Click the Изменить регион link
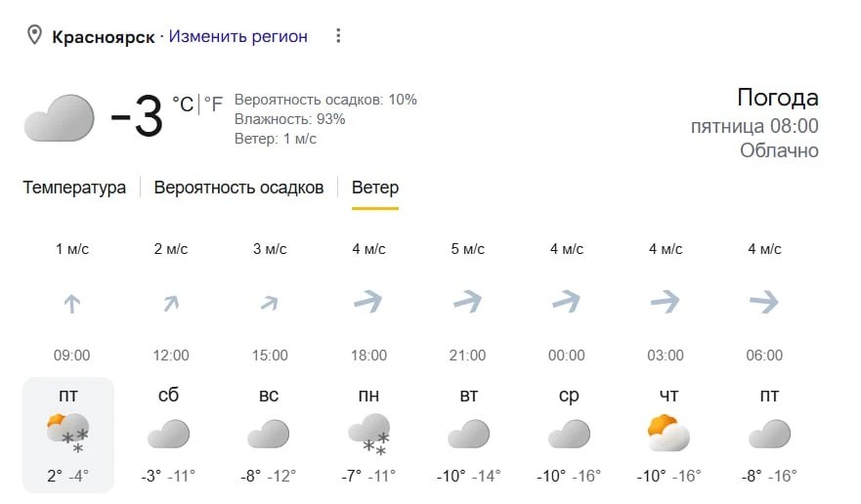The height and width of the screenshot is (504, 861). pyautogui.click(x=237, y=36)
